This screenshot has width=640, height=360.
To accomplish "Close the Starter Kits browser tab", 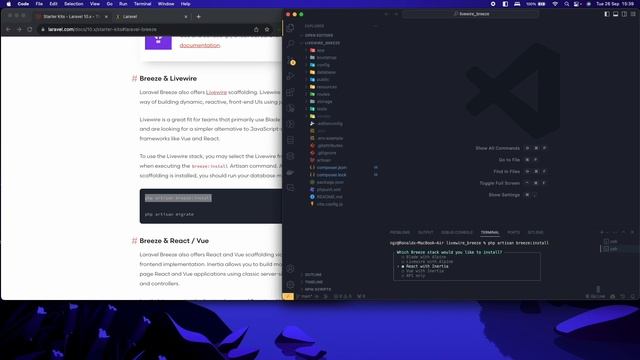I will 106,17.
